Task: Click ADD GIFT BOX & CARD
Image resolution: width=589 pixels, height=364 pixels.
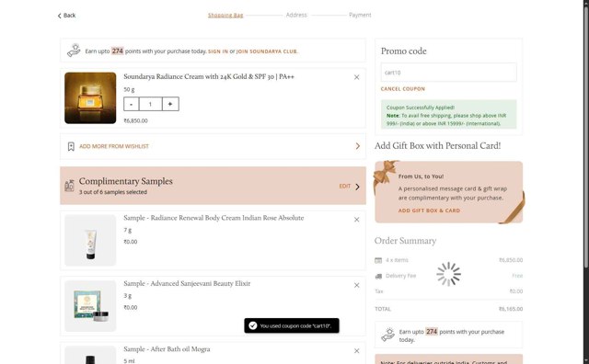Action: 429,210
